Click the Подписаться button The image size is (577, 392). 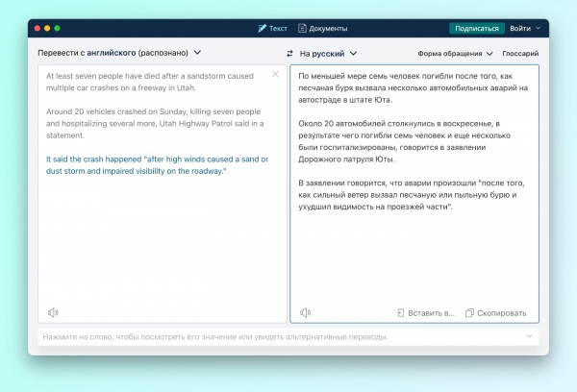(x=477, y=28)
